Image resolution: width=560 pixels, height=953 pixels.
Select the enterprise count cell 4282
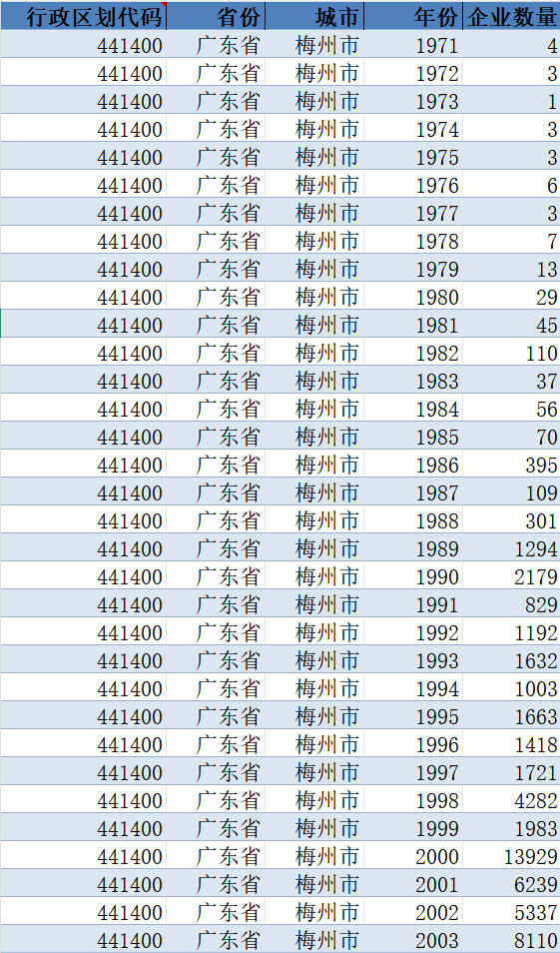pyautogui.click(x=511, y=799)
